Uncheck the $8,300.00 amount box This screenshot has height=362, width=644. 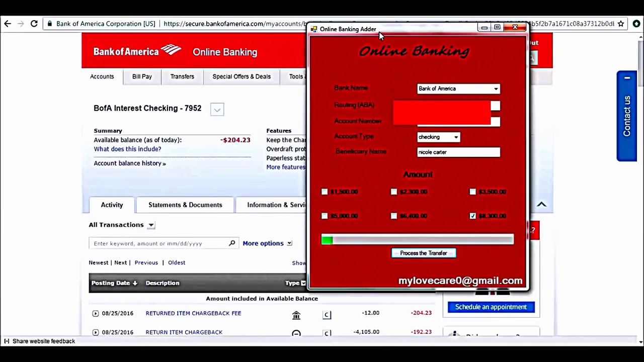point(472,216)
